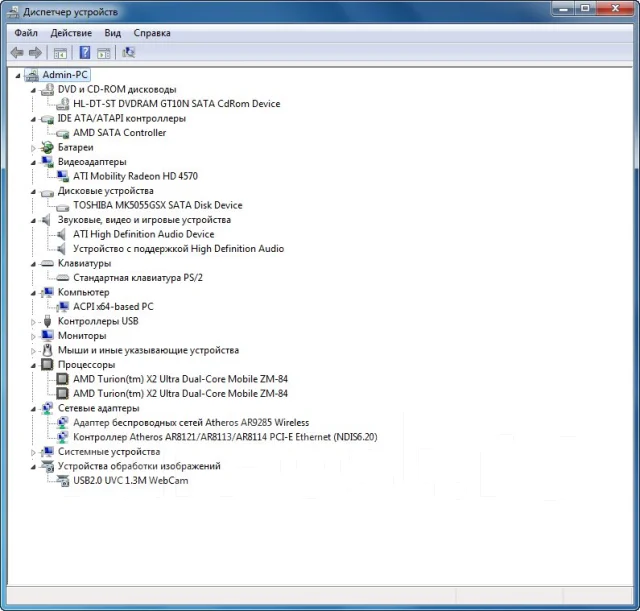Click the USB2.0 UVC WebCam icon
This screenshot has width=640, height=611.
(x=63, y=481)
